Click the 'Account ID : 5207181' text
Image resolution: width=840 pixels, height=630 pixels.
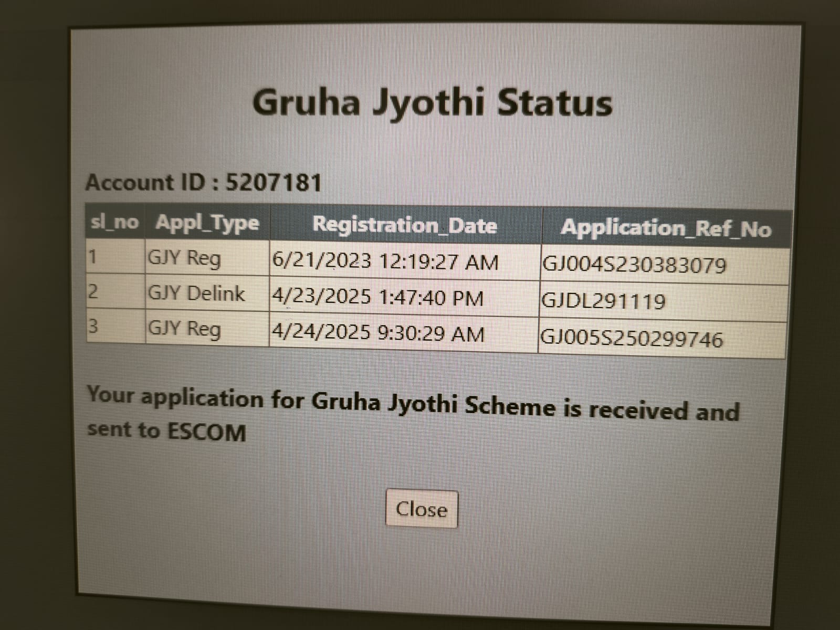pos(203,183)
